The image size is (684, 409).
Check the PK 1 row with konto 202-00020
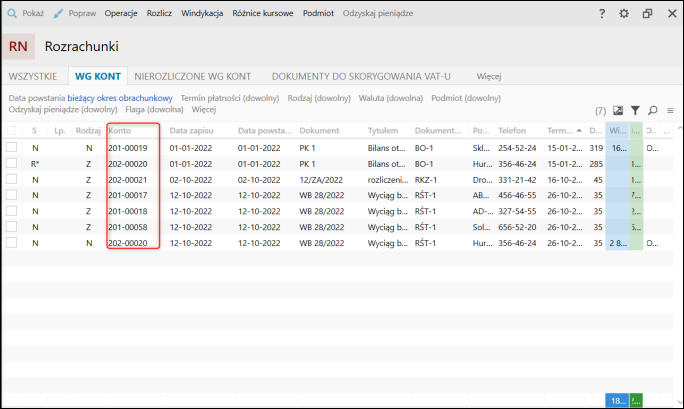12,164
